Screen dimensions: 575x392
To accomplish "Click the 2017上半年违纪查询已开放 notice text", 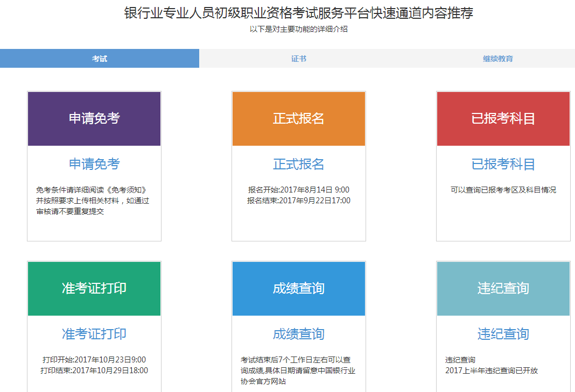I will point(492,370).
